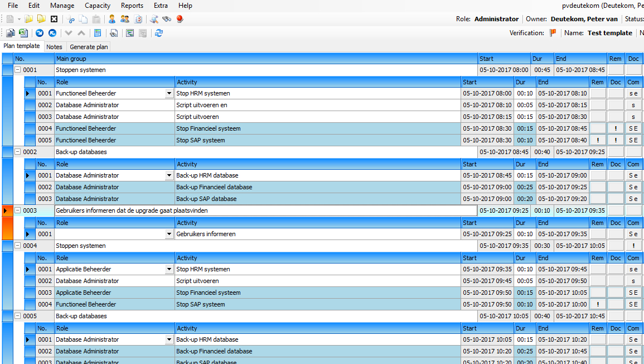Collapse main group 0003 Gebruikers informeren
Viewport: 644px width, 364px height.
pos(18,210)
